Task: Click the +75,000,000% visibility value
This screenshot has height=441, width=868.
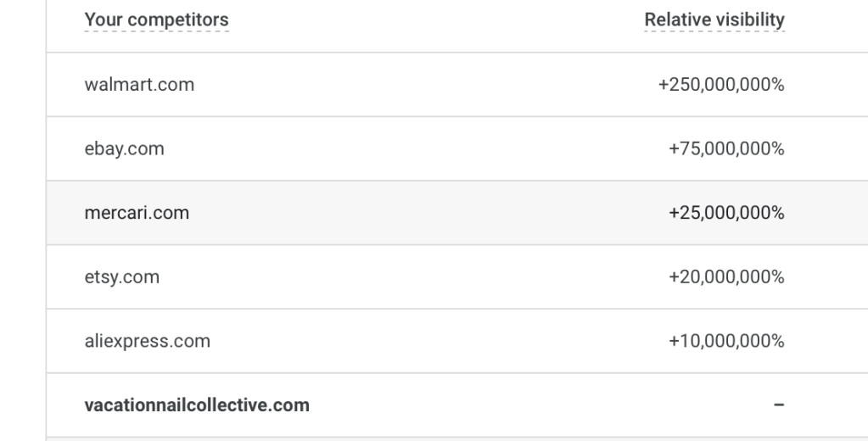Action: [x=726, y=149]
